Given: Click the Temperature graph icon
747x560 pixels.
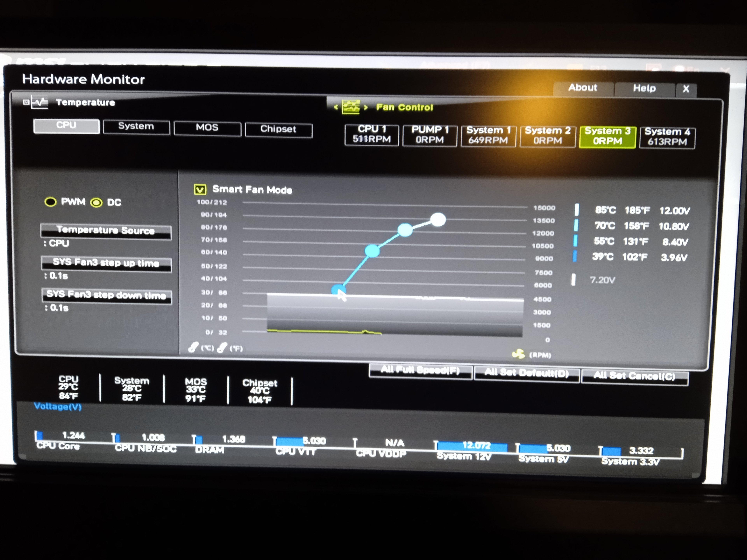Looking at the screenshot, I should [40, 102].
